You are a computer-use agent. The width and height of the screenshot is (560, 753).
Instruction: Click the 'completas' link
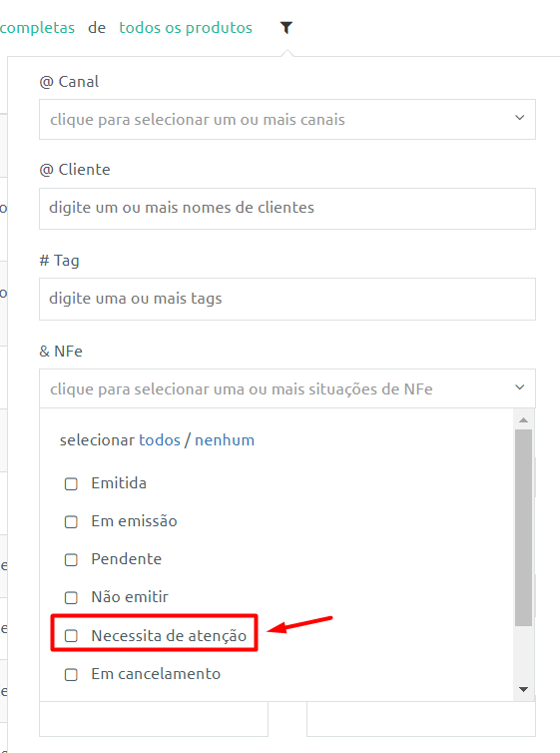(x=37, y=28)
